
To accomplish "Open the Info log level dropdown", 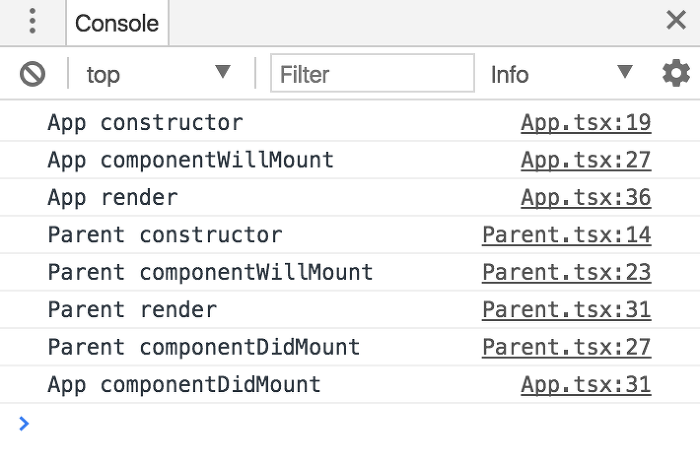I will coord(562,74).
